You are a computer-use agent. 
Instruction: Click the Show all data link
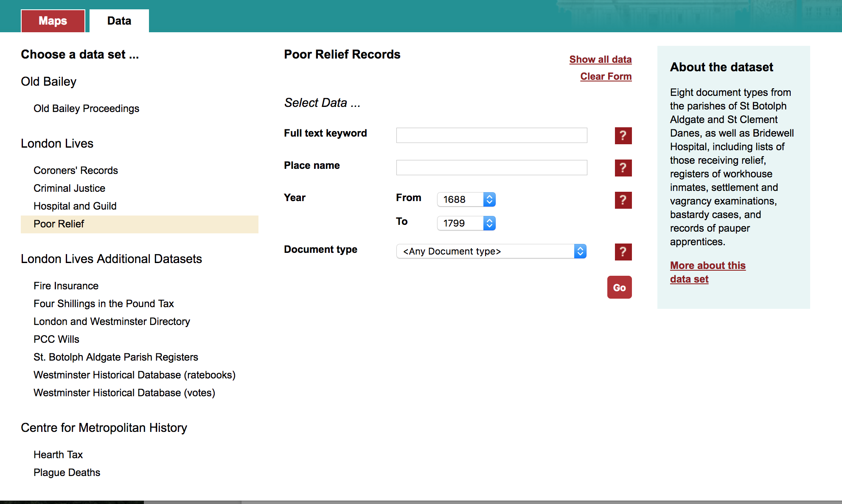(x=600, y=59)
